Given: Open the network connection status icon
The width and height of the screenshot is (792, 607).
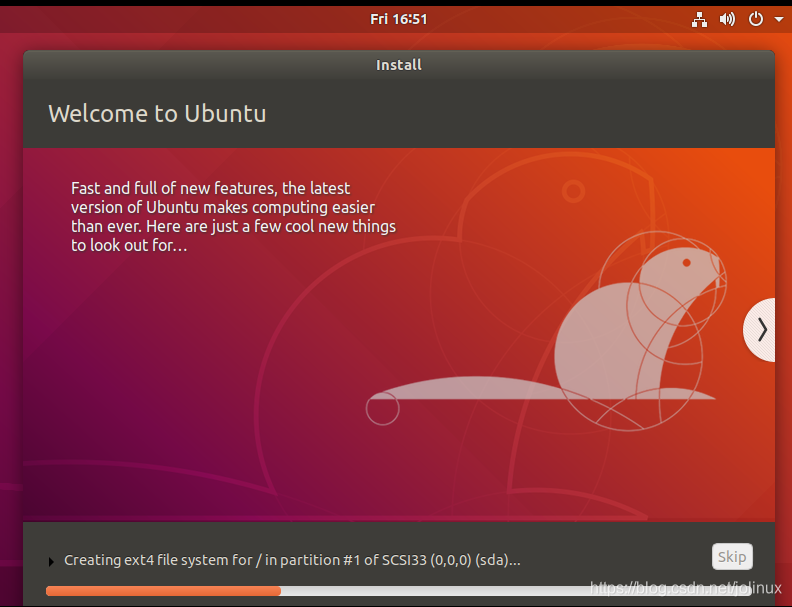Looking at the screenshot, I should [699, 20].
